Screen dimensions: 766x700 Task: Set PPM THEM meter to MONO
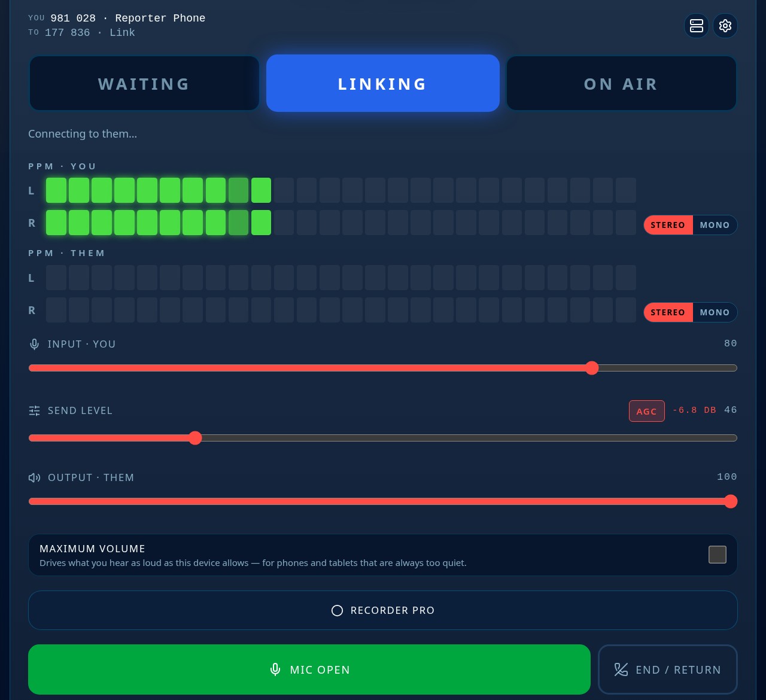click(715, 312)
